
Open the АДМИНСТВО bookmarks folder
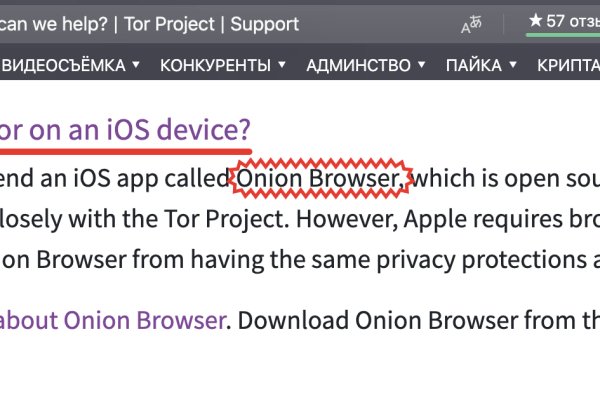(x=358, y=66)
